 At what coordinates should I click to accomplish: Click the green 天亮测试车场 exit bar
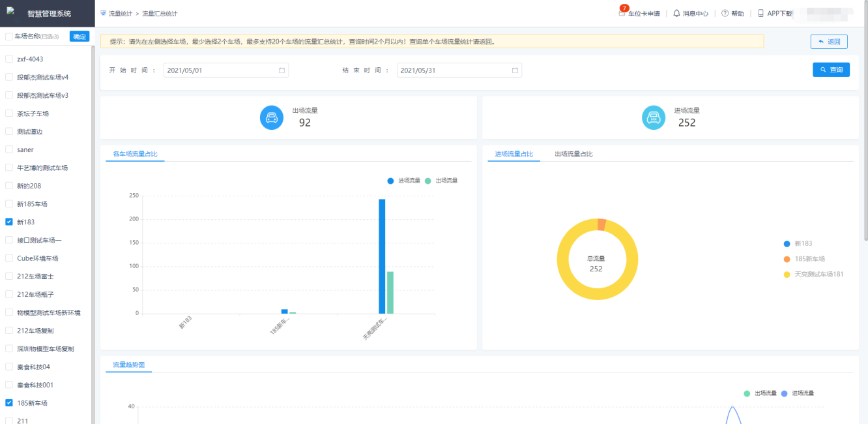[390, 293]
